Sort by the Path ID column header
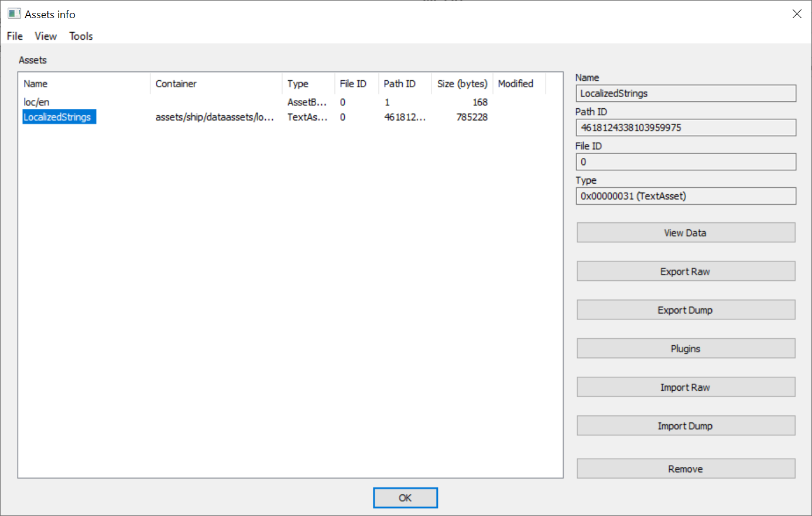The image size is (812, 516). [405, 84]
